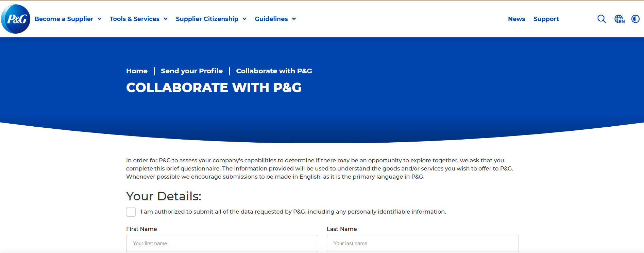Expand the Supplier Citizenship chevron
This screenshot has width=644, height=253.
pos(244,19)
